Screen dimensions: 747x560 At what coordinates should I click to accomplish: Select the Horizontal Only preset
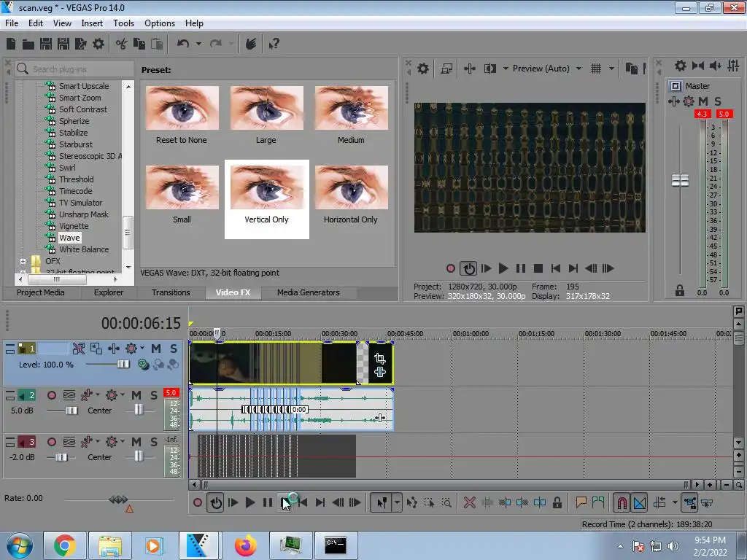point(351,194)
